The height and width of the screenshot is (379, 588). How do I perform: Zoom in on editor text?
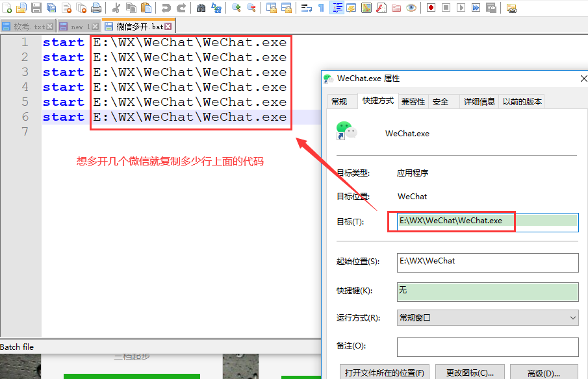click(236, 8)
